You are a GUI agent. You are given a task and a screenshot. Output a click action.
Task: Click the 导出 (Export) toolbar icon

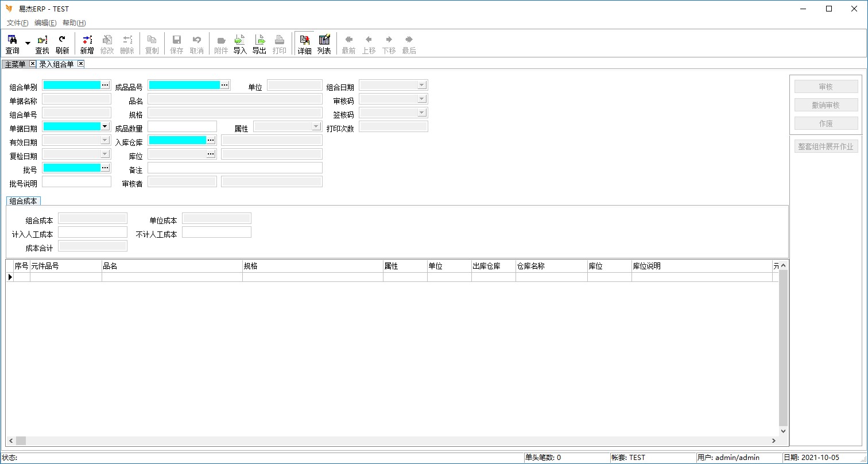pos(259,44)
